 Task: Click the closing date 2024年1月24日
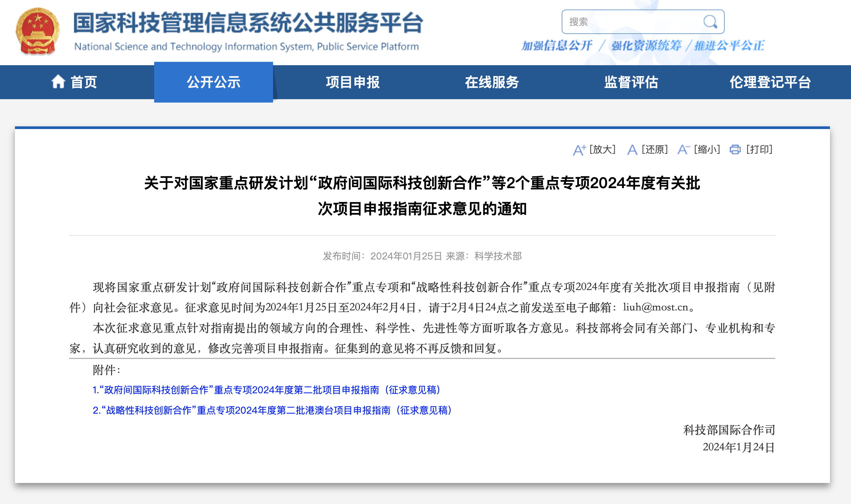point(739,447)
